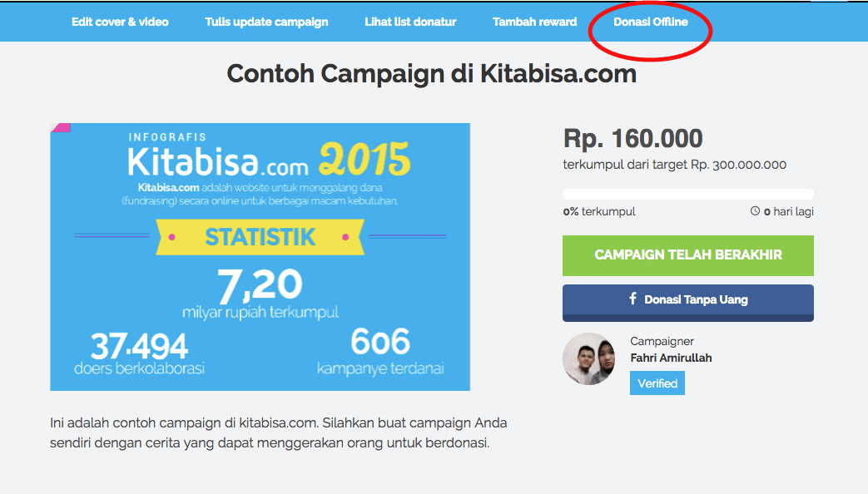Click the Verified badge
Screen dimensions: 868x494
coord(657,383)
